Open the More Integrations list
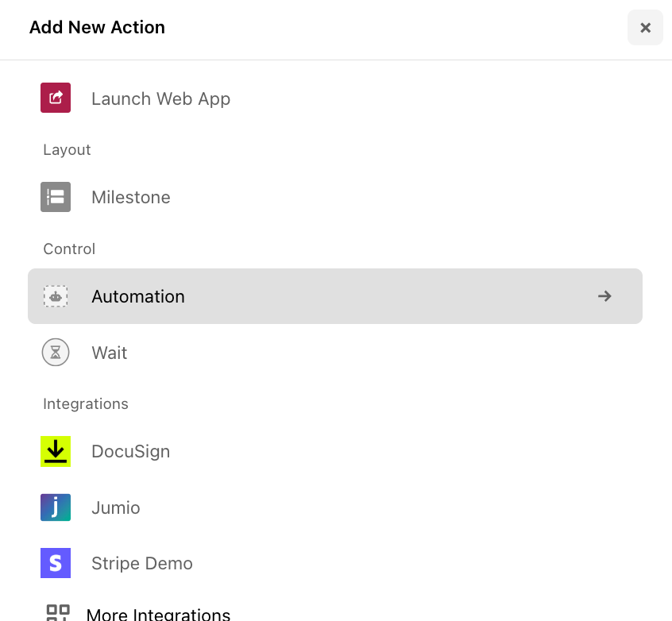This screenshot has width=672, height=621. click(x=158, y=612)
